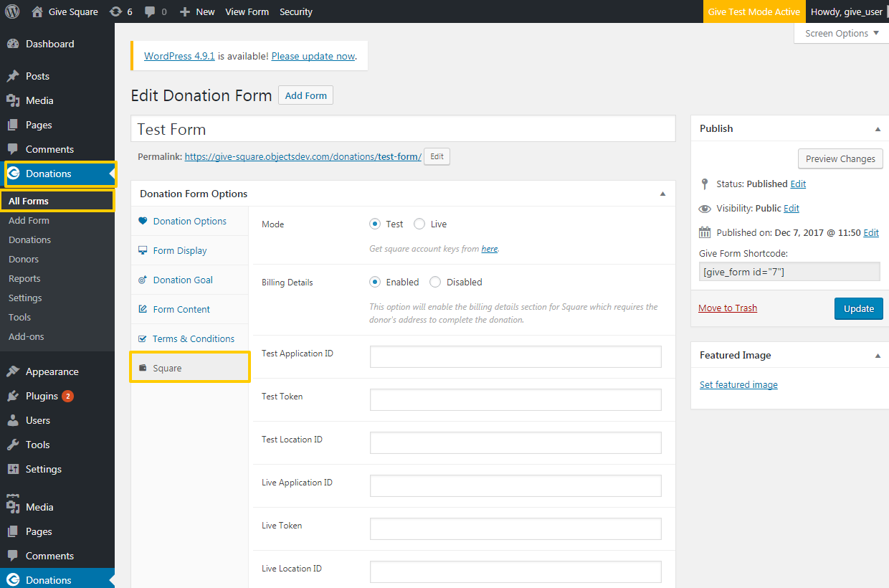
Task: Click the plus icon next to New
Action: [185, 11]
